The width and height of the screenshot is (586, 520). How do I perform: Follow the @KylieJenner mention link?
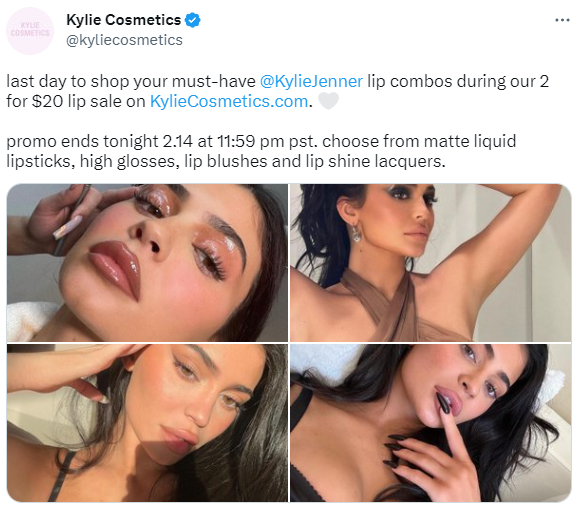tap(311, 81)
